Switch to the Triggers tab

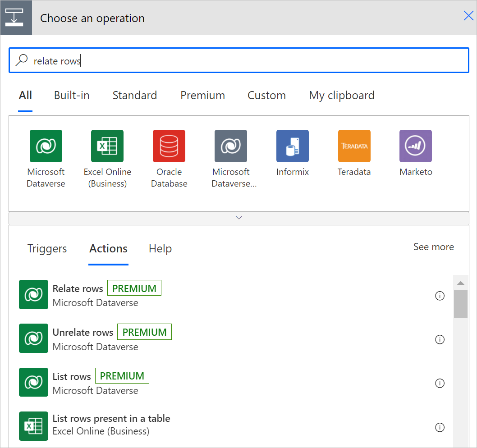point(47,248)
